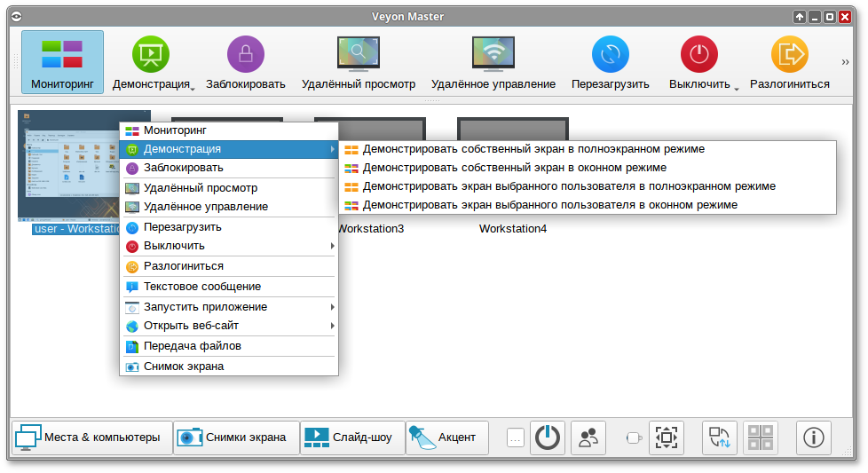Screen dimensions: 868x473
Task: Click the About info icon in the bottom bar
Action: point(814,438)
